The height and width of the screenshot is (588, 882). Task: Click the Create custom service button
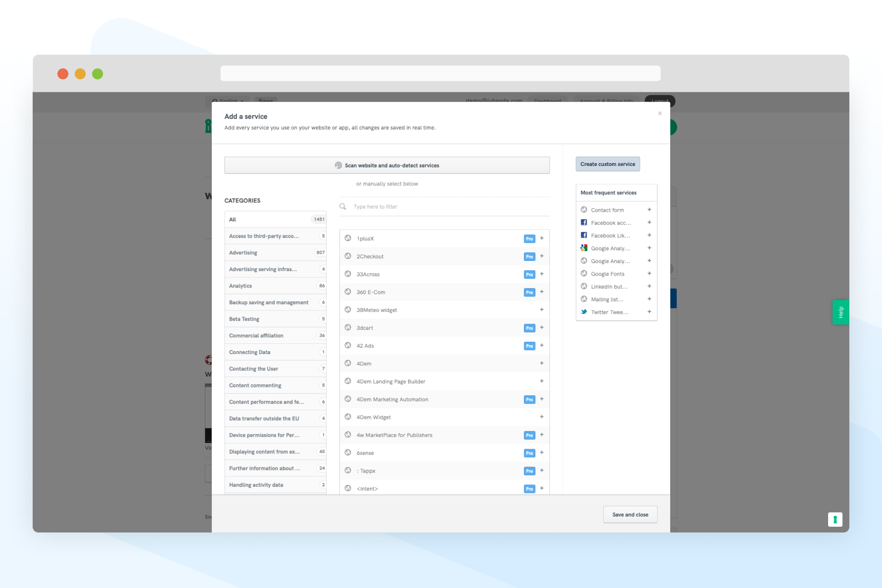[607, 164]
